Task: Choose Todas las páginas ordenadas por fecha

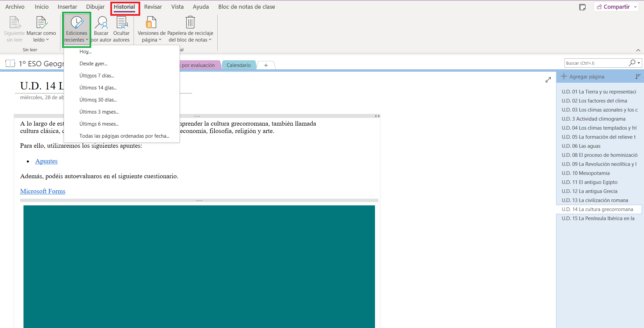Action: (122, 136)
